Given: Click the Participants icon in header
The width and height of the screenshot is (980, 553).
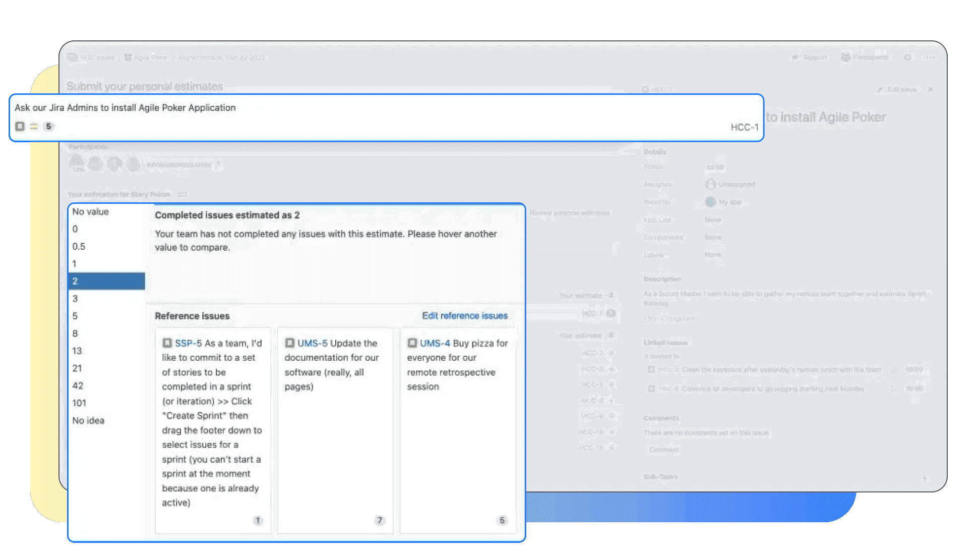Looking at the screenshot, I should tap(845, 58).
